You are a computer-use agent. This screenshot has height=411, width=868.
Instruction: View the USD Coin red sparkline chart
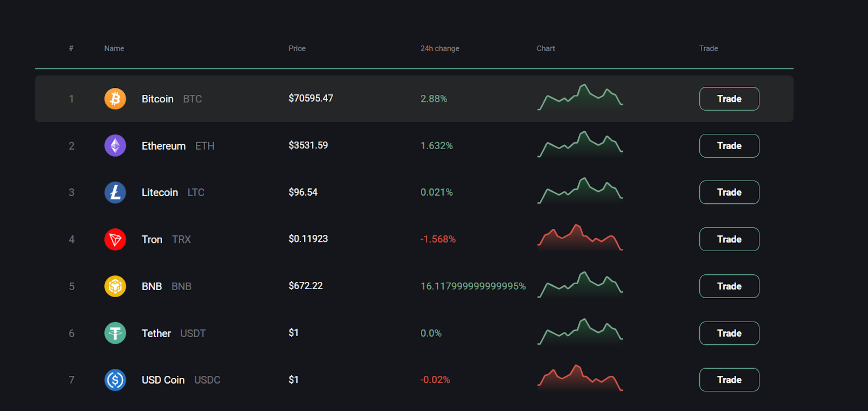580,378
